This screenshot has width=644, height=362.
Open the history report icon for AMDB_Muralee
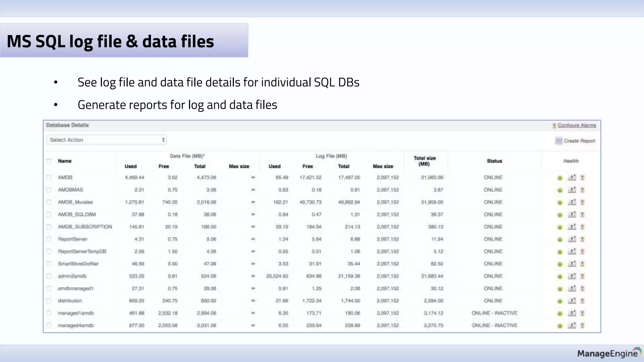(572, 202)
